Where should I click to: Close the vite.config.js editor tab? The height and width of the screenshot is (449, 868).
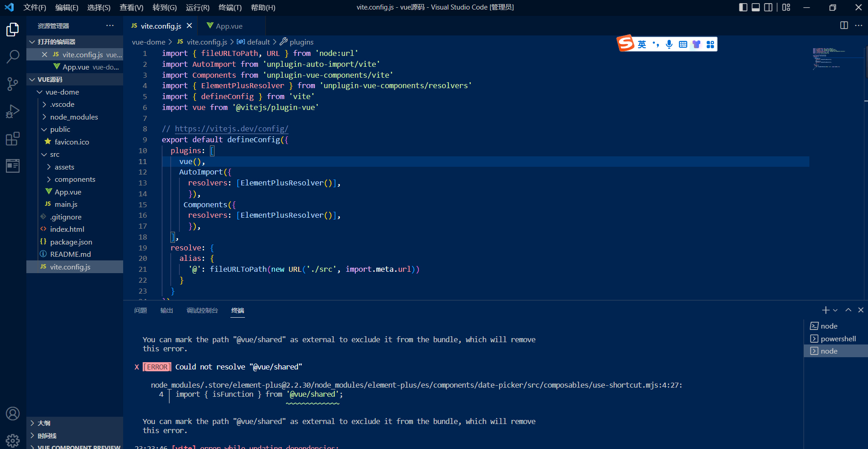pos(190,26)
